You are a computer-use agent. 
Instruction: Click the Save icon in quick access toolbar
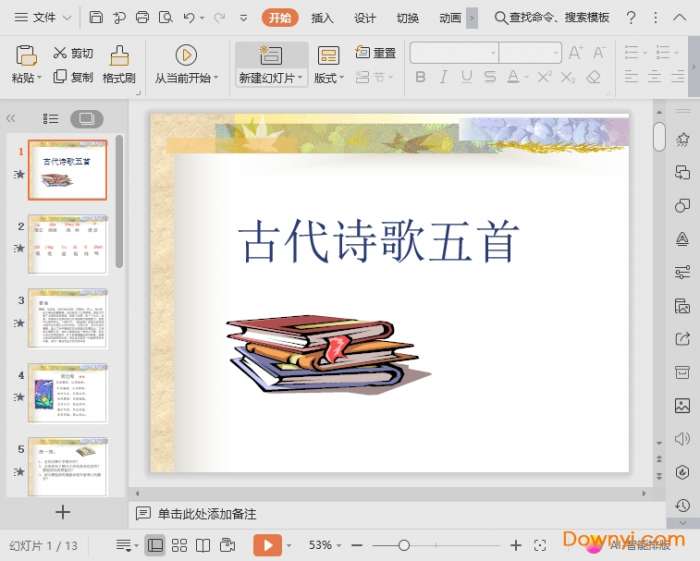coord(96,17)
